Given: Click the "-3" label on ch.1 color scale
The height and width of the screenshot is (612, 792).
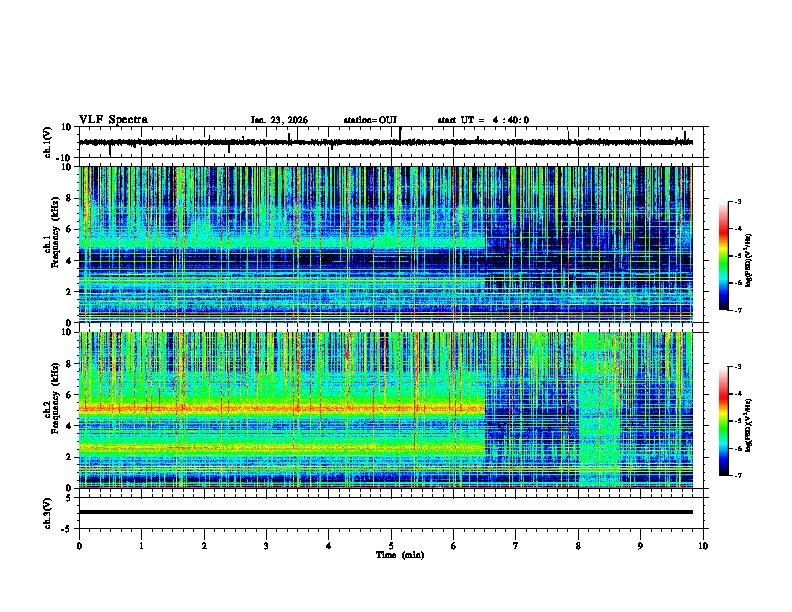Looking at the screenshot, I should coord(737,201).
